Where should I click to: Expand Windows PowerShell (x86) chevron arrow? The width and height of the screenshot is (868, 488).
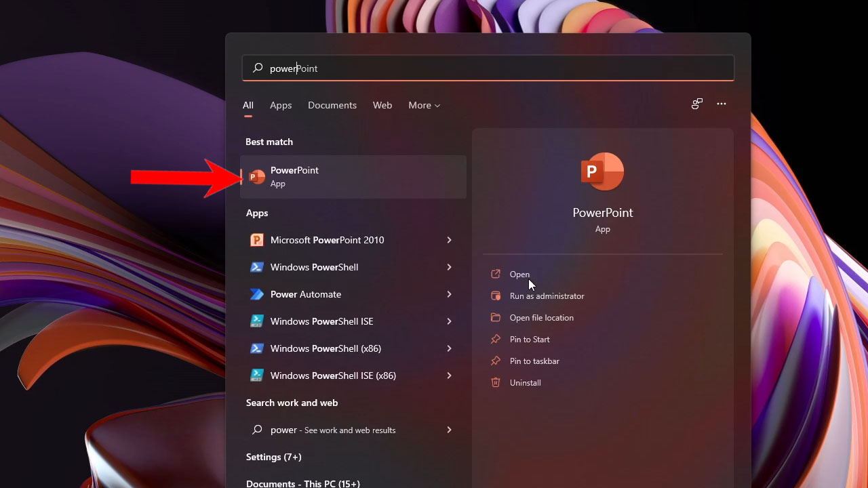click(x=449, y=348)
